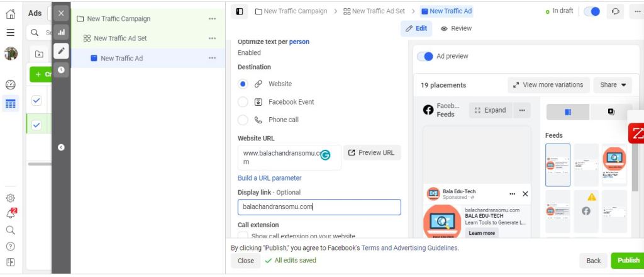Screen dimensions: 644x277
Task: Click the Display link input field
Action: pyautogui.click(x=319, y=206)
